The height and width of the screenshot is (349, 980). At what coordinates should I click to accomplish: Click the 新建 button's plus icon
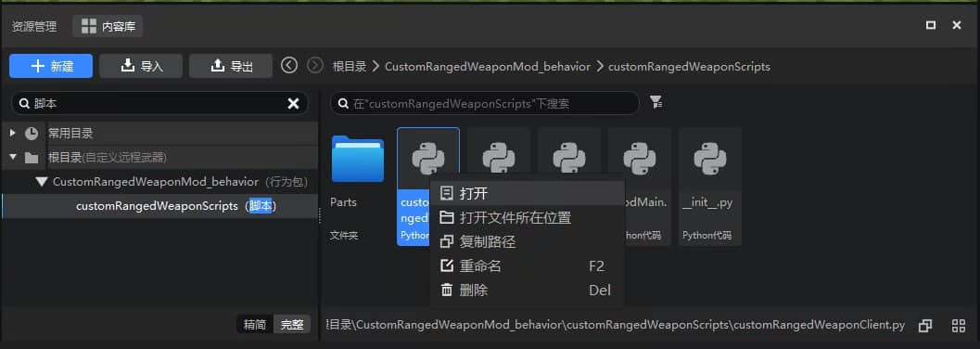37,66
